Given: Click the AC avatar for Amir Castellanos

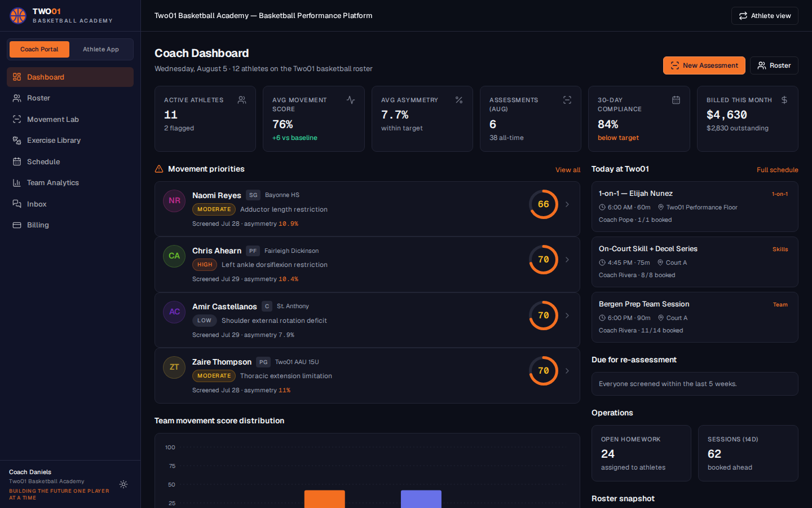Looking at the screenshot, I should [x=174, y=312].
